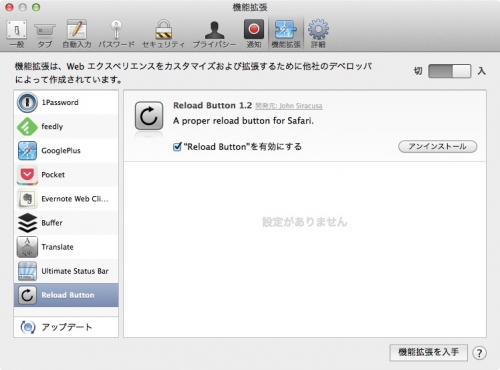Open the タブ (Tabs) preferences pane
This screenshot has height=370, width=500.
click(x=45, y=35)
